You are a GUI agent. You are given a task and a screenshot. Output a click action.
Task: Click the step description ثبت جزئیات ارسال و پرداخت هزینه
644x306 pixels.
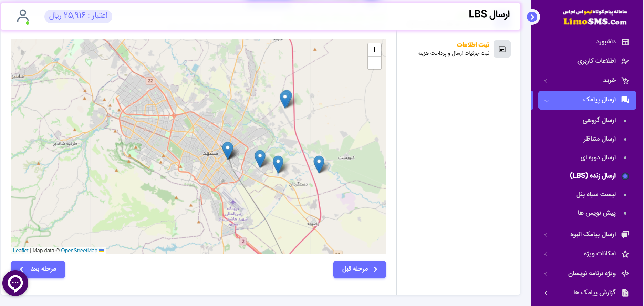tap(454, 53)
